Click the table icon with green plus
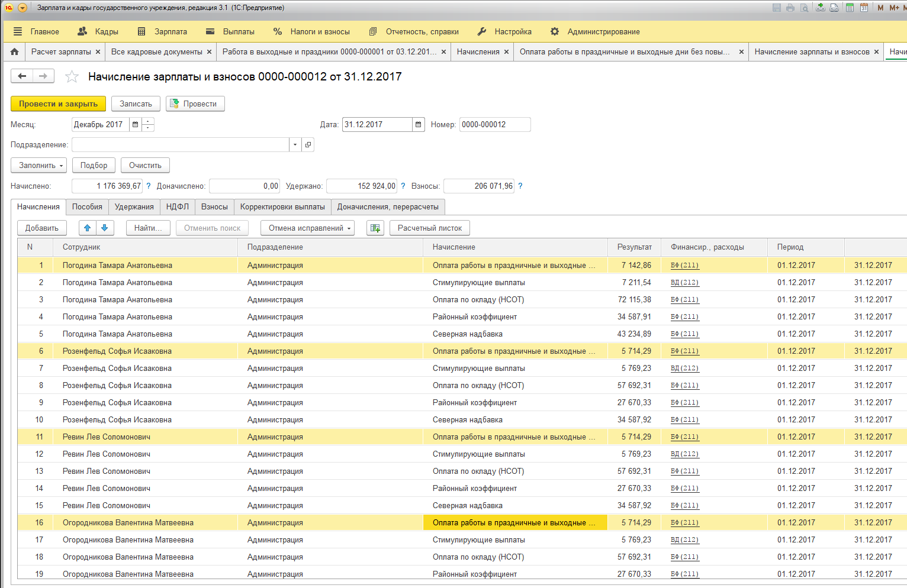Viewport: 907px width, 588px height. (375, 228)
